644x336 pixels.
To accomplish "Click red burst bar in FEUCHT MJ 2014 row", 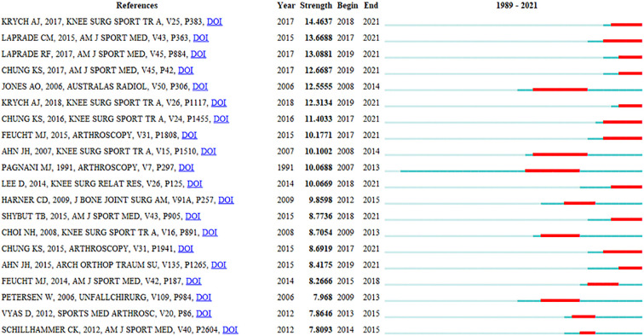I will click(x=603, y=284).
